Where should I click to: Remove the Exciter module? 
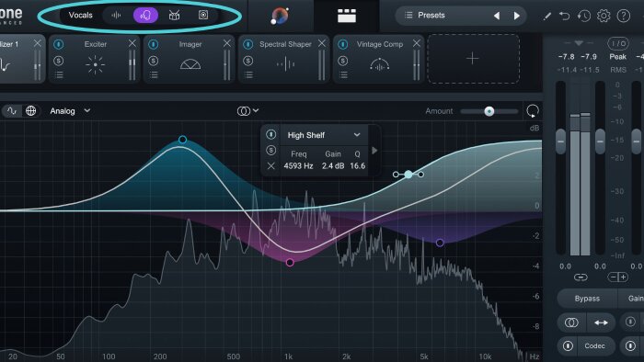click(x=132, y=43)
